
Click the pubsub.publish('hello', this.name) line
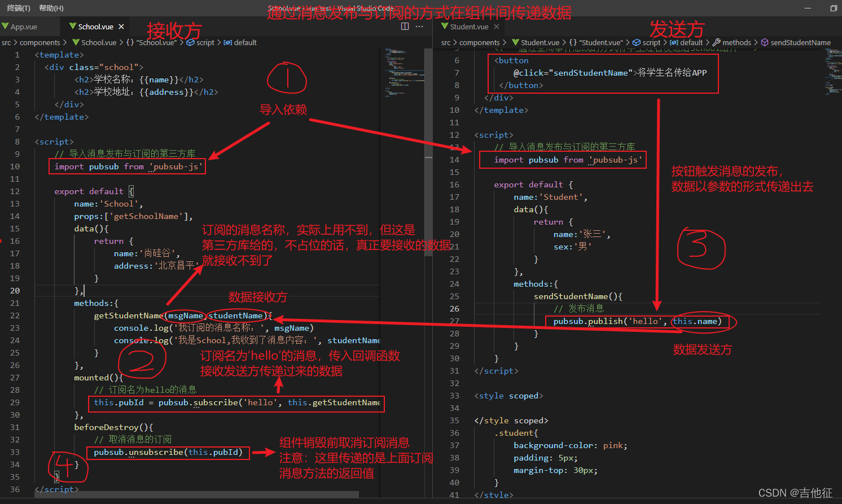point(638,321)
